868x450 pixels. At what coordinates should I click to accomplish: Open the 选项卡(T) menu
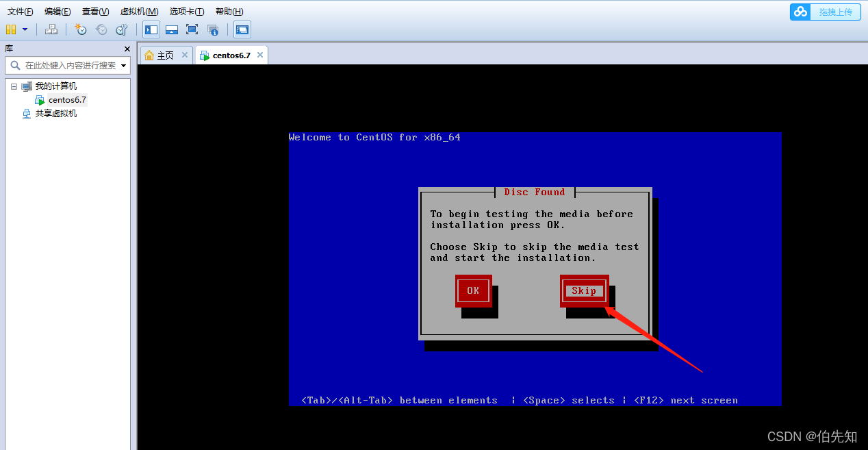pos(187,12)
